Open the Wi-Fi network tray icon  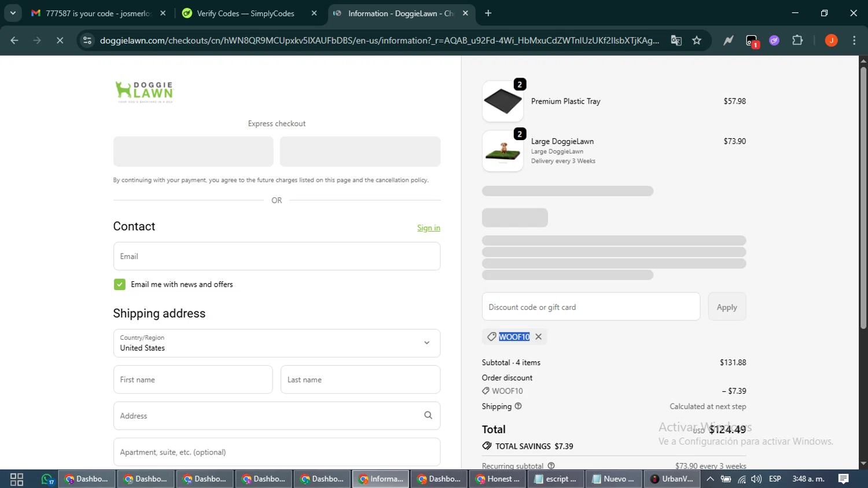click(741, 479)
